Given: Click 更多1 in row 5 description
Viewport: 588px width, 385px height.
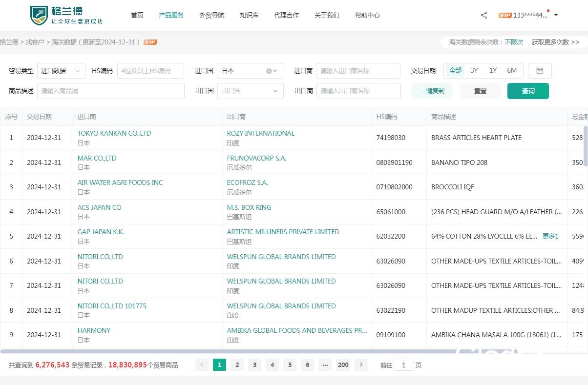Looking at the screenshot, I should pyautogui.click(x=550, y=236).
